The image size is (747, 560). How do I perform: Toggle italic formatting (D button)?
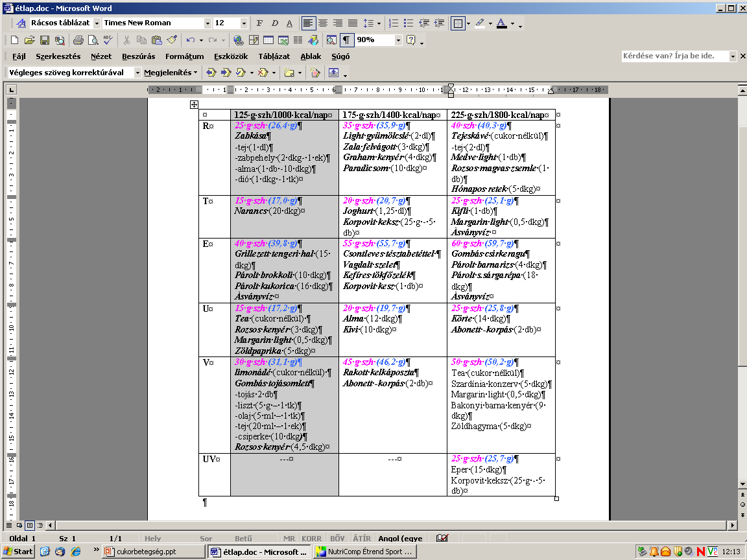274,23
